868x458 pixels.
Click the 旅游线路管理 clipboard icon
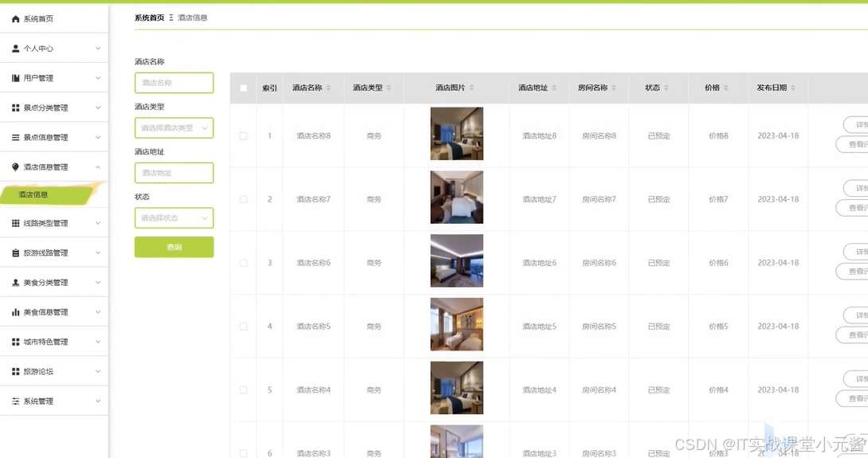point(15,253)
